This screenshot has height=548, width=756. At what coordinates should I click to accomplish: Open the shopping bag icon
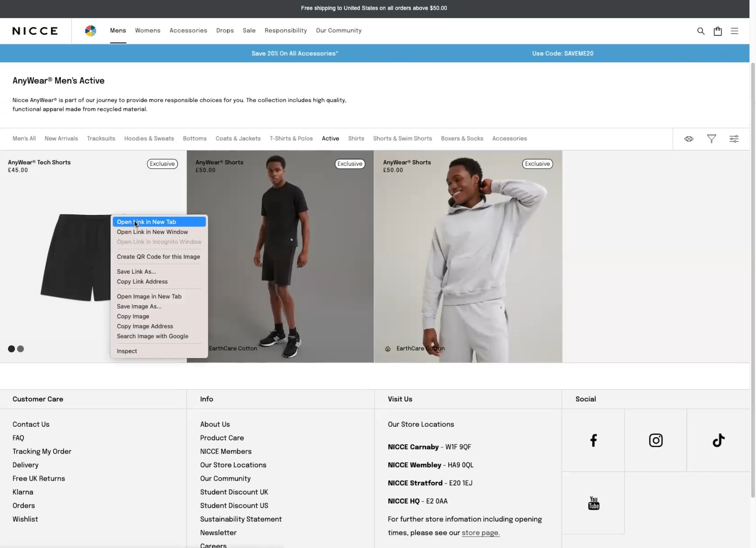coord(717,31)
